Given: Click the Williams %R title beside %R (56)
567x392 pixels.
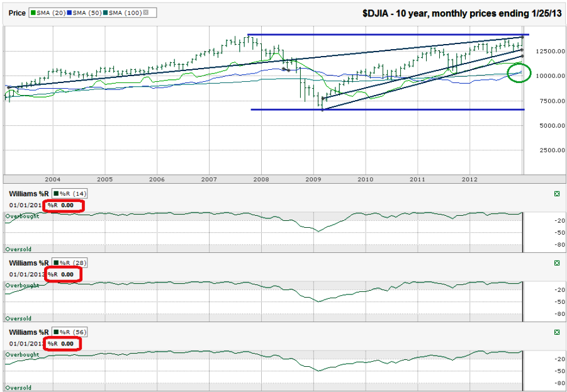Looking at the screenshot, I should pos(28,332).
